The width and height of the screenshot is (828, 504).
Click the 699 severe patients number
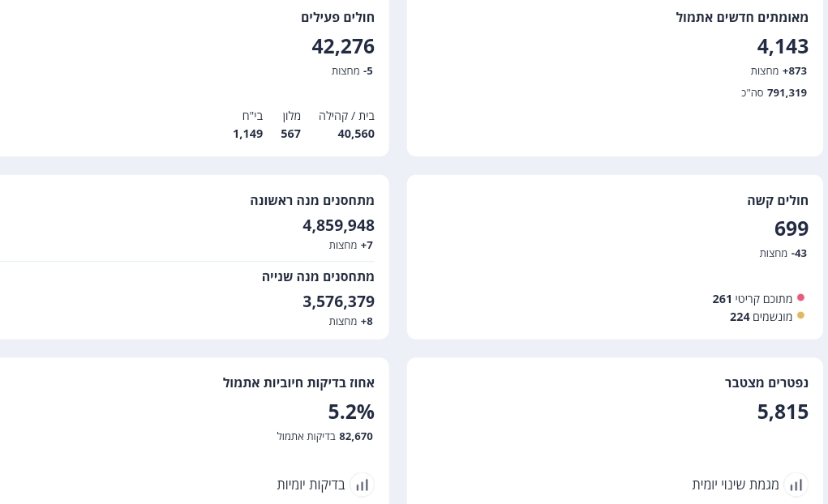coord(791,229)
